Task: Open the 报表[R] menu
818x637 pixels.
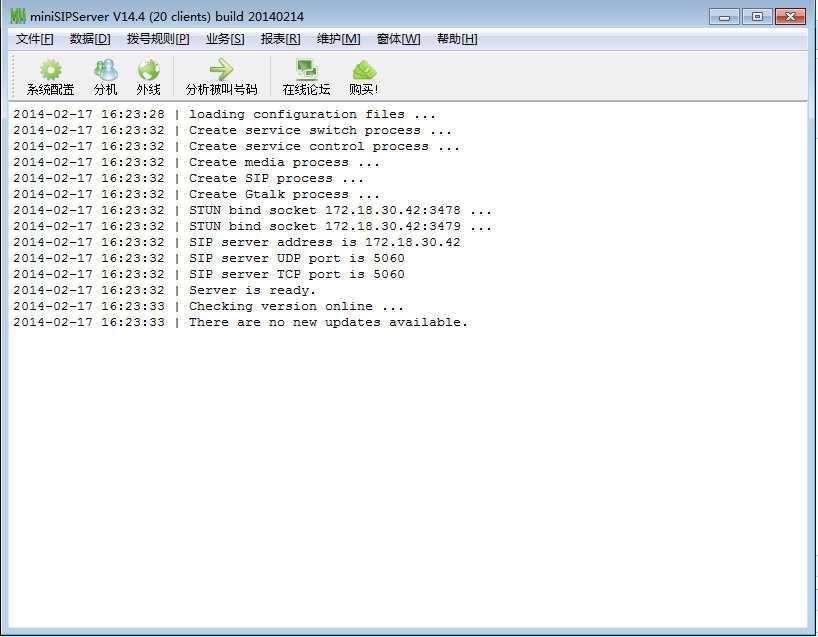Action: (x=281, y=39)
